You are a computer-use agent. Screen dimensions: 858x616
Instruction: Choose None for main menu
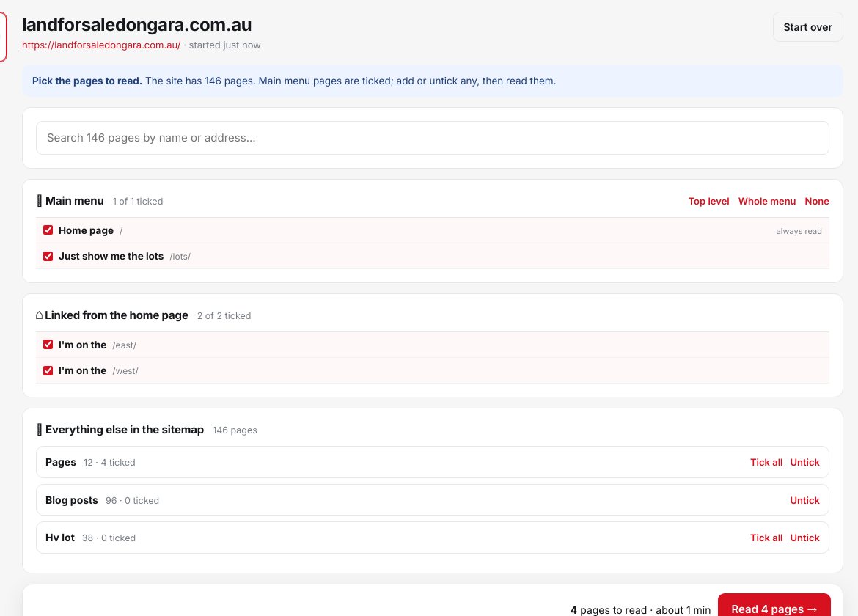816,202
